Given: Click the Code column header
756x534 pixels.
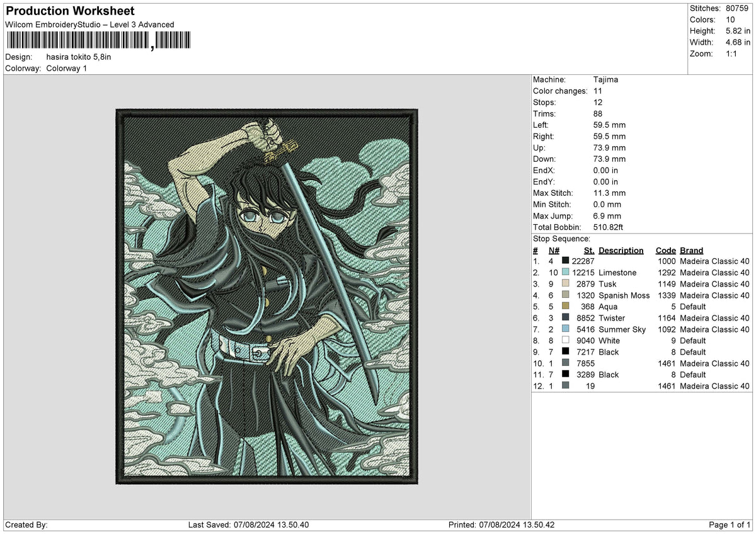Looking at the screenshot, I should tap(665, 250).
